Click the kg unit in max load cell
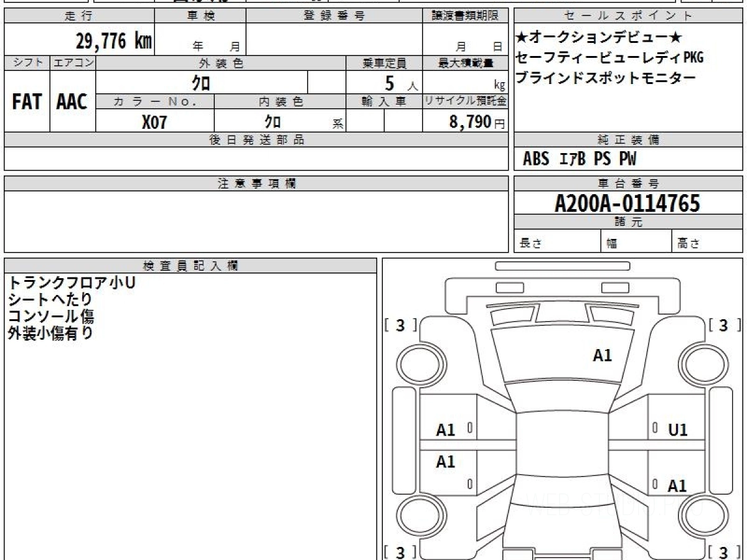 pos(499,86)
